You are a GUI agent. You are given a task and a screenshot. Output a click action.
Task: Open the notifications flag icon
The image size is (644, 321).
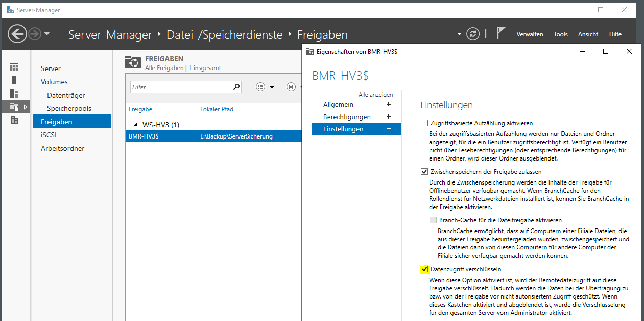(500, 34)
